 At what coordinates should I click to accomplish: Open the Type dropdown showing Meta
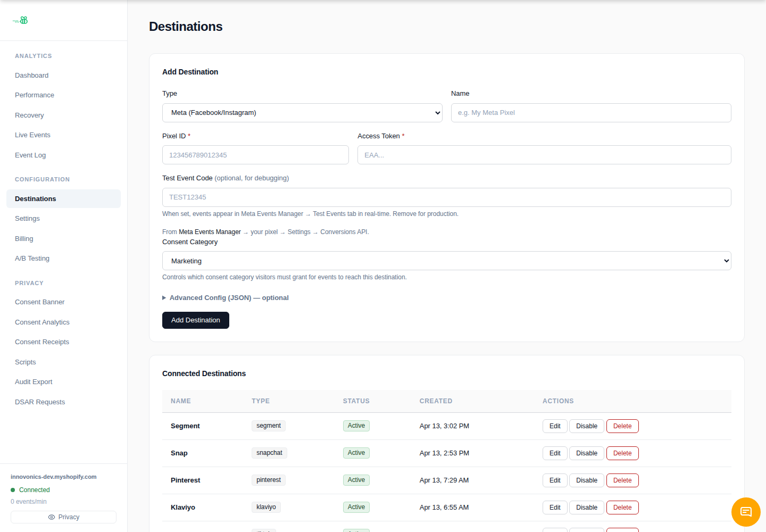302,113
